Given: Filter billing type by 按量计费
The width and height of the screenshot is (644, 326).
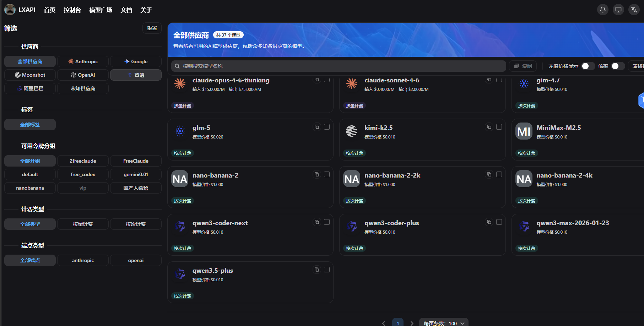Looking at the screenshot, I should point(83,224).
